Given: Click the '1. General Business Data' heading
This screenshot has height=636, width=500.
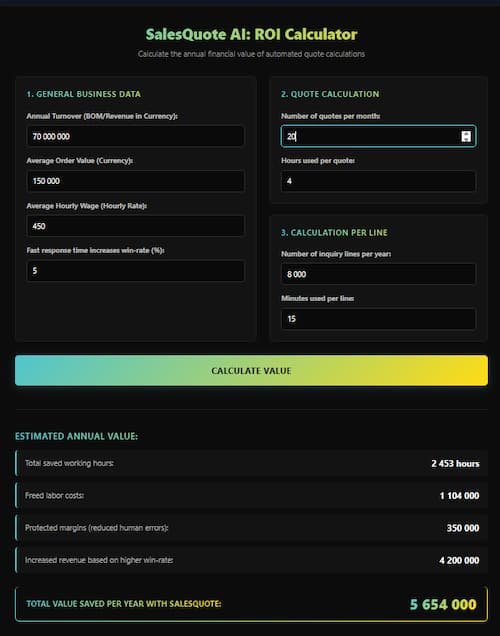Looking at the screenshot, I should click(x=84, y=94).
